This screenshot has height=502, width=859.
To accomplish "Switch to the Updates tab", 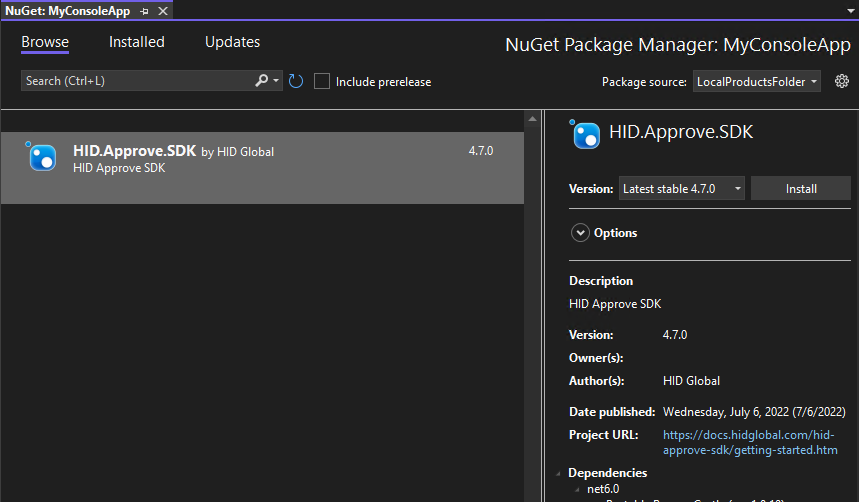I will pyautogui.click(x=232, y=42).
